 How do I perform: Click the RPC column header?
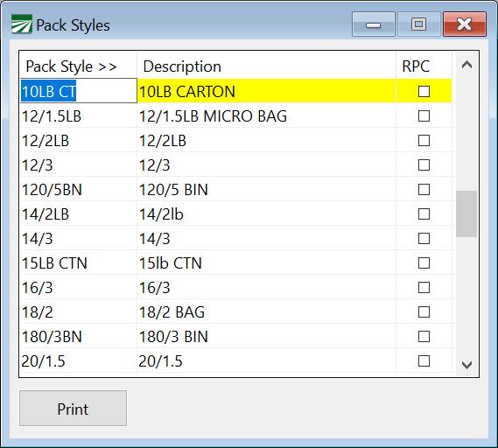424,66
